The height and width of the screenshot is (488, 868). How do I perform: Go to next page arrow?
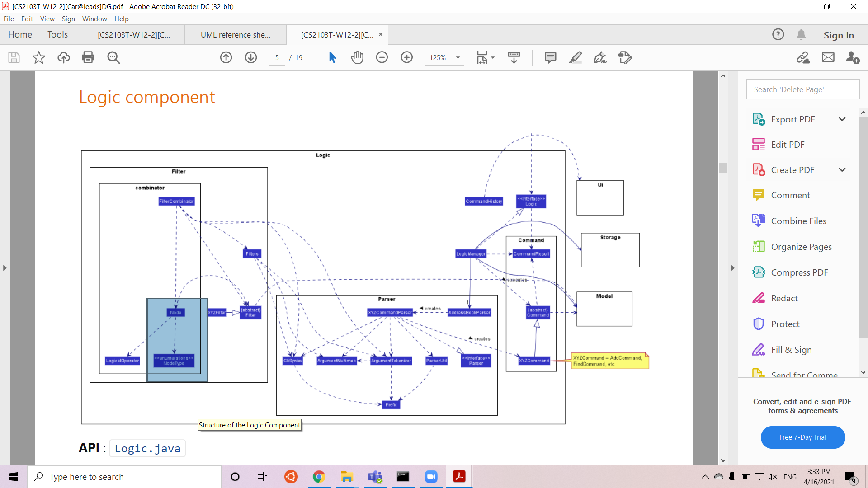click(x=251, y=57)
